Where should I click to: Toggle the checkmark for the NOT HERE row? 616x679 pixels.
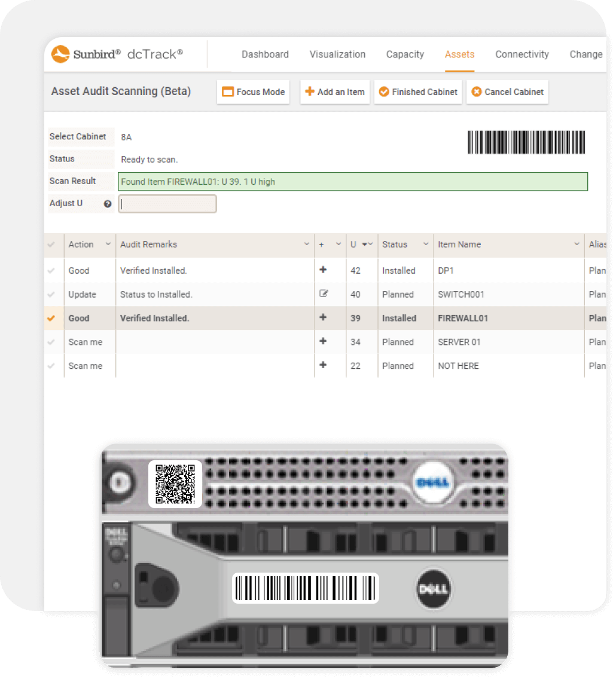coord(51,366)
